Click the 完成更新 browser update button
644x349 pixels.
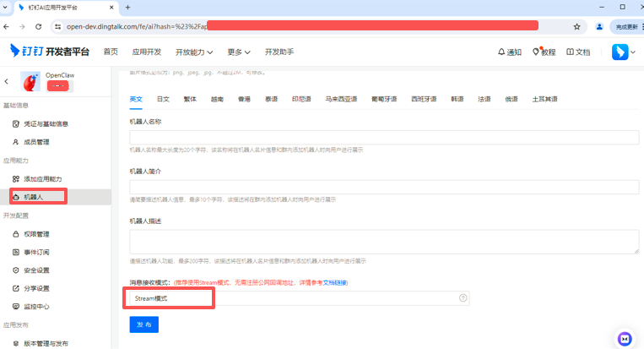click(x=627, y=27)
